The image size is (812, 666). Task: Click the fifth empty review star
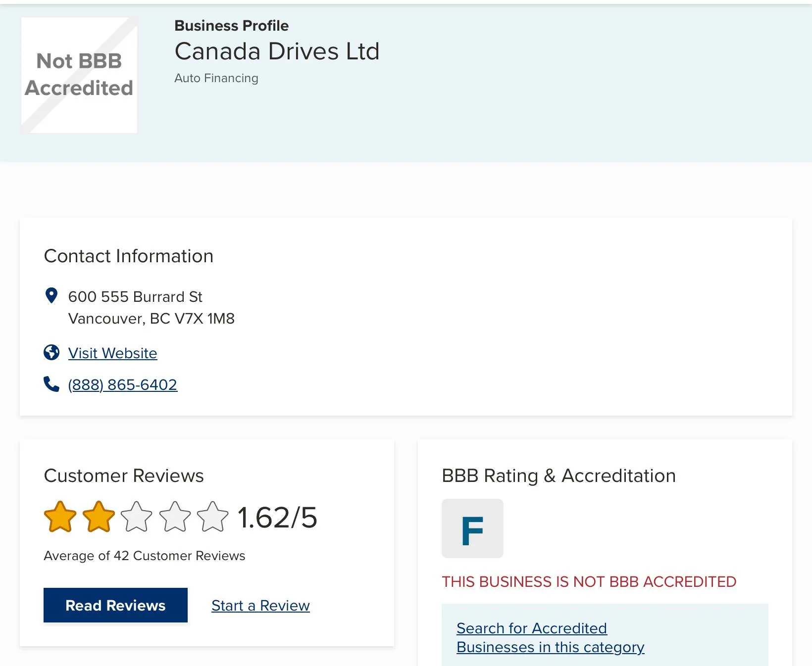[213, 517]
